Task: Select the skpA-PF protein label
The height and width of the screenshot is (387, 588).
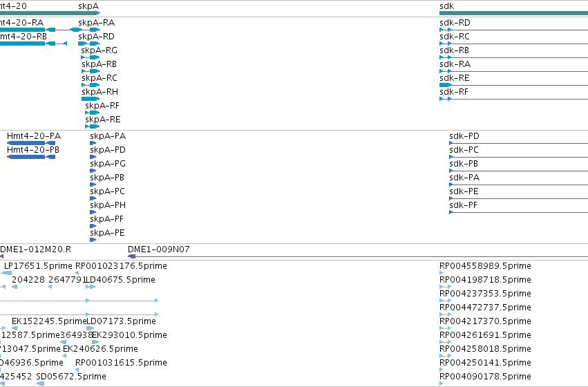Action: pos(106,219)
